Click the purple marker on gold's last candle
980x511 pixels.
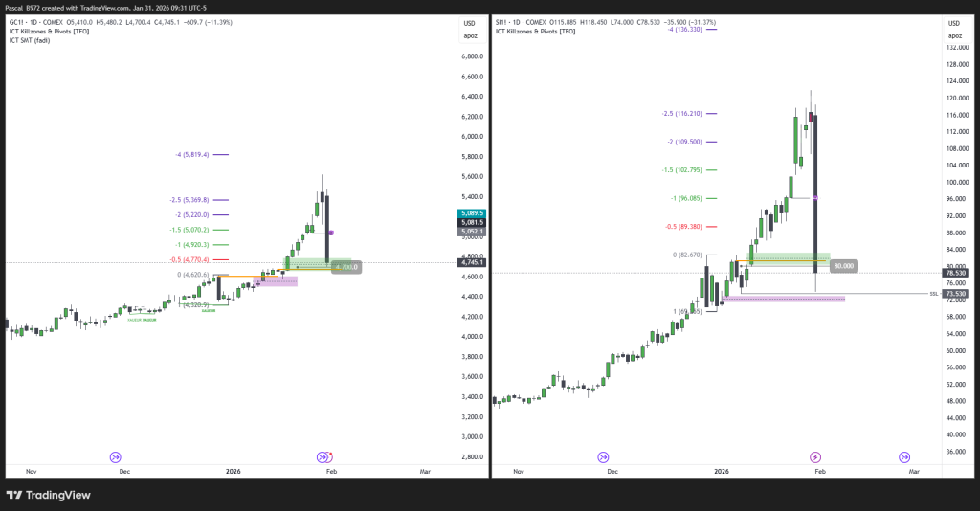(331, 233)
